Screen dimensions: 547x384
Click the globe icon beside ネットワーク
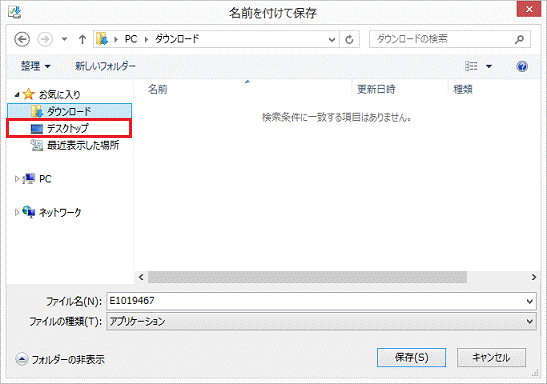(29, 212)
